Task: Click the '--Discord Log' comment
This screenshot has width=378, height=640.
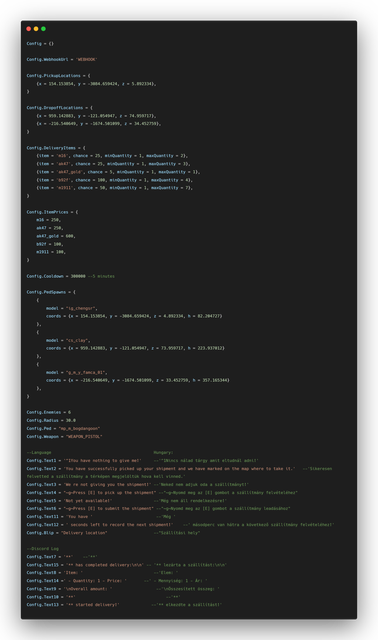Action: click(42, 549)
